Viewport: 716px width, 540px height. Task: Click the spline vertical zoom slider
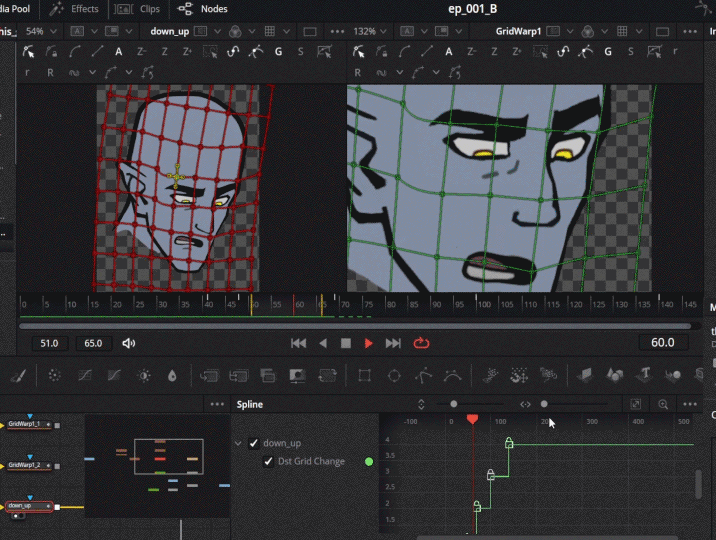click(454, 404)
